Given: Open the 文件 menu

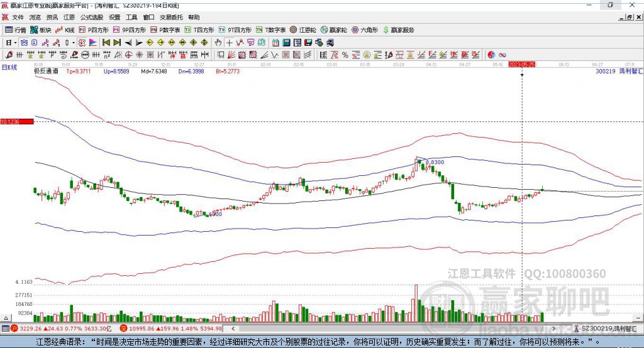Looking at the screenshot, I should click(18, 17).
